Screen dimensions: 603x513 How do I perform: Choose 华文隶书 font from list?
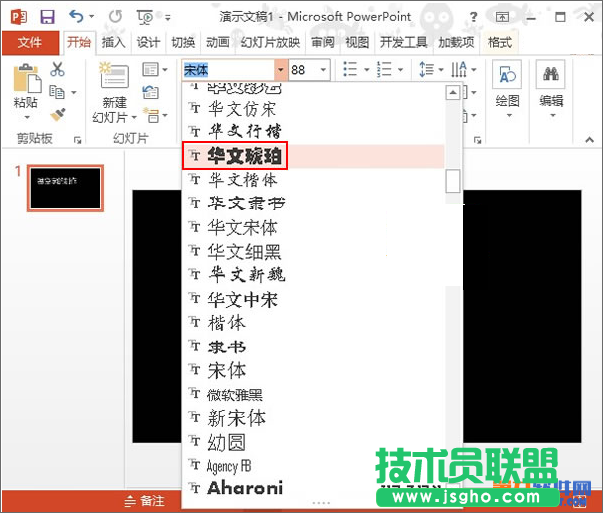point(313,203)
